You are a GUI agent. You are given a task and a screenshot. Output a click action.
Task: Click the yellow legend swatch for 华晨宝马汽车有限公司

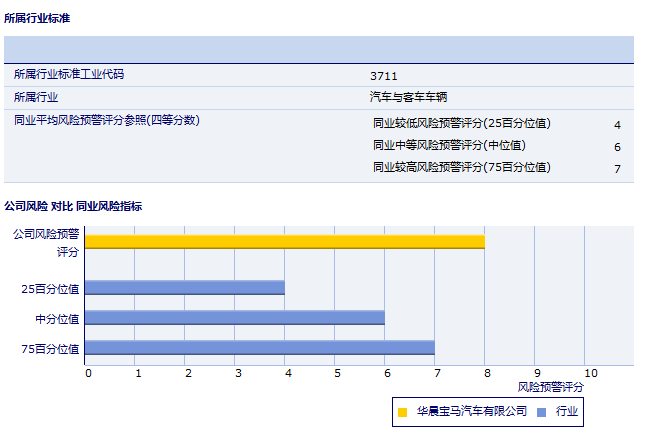[x=402, y=412]
